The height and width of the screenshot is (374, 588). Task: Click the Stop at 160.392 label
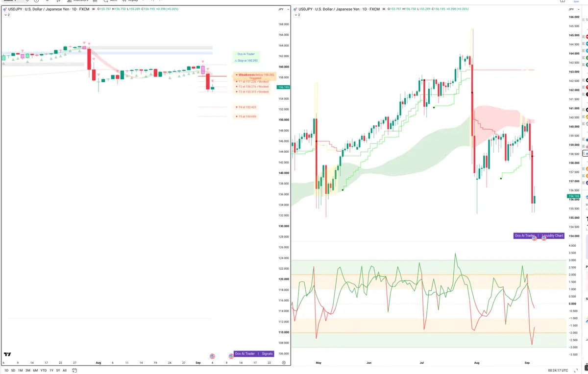coord(246,61)
